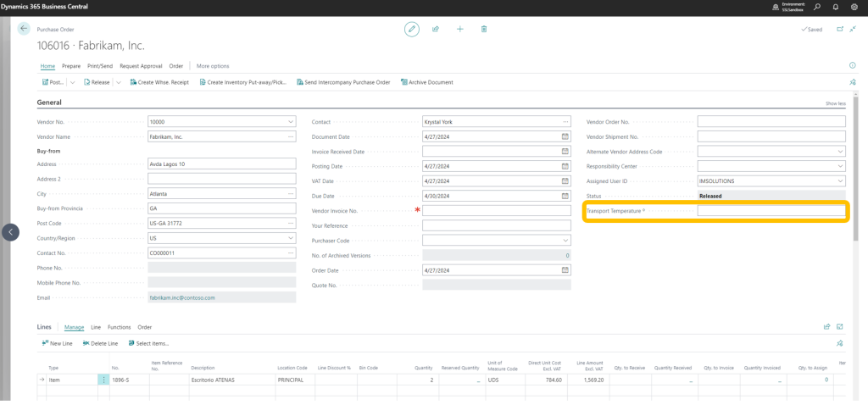Show the info pane icon

[853, 66]
